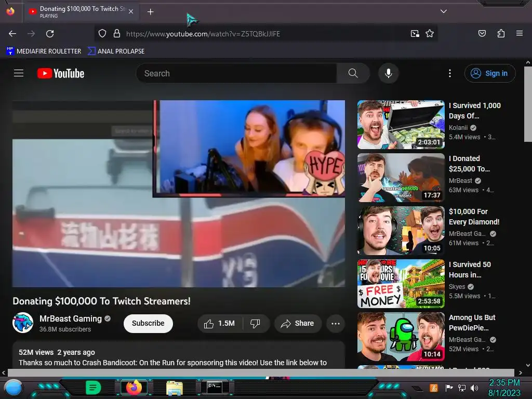
Task: Open Kolanii channel name
Action: click(458, 128)
